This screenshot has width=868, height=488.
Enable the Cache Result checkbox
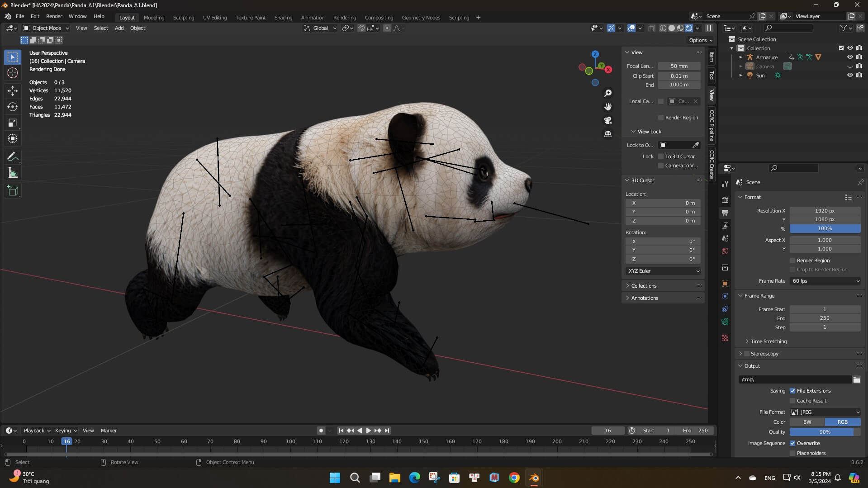pyautogui.click(x=792, y=401)
